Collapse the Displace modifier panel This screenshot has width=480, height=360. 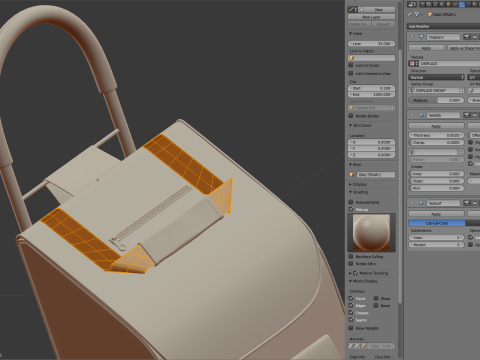[412, 37]
